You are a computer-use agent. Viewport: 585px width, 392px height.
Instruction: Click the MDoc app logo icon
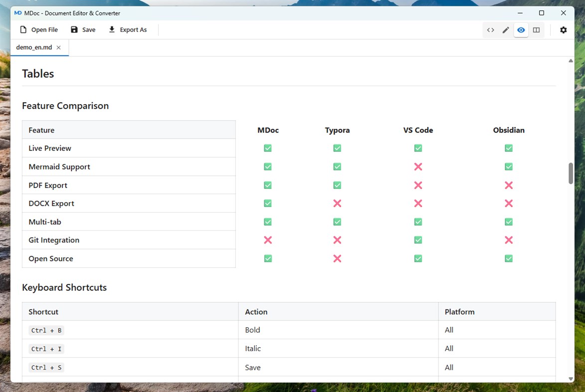[x=18, y=13]
